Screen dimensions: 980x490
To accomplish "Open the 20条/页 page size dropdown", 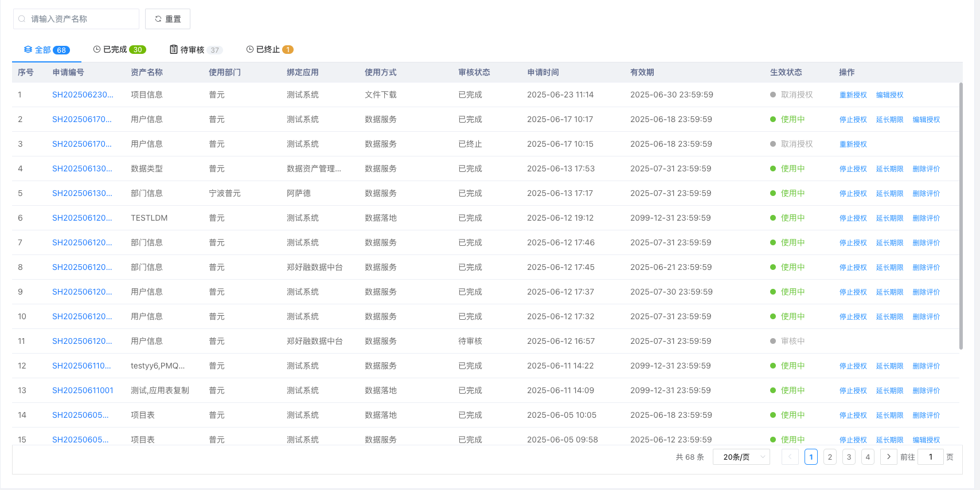I will [741, 457].
